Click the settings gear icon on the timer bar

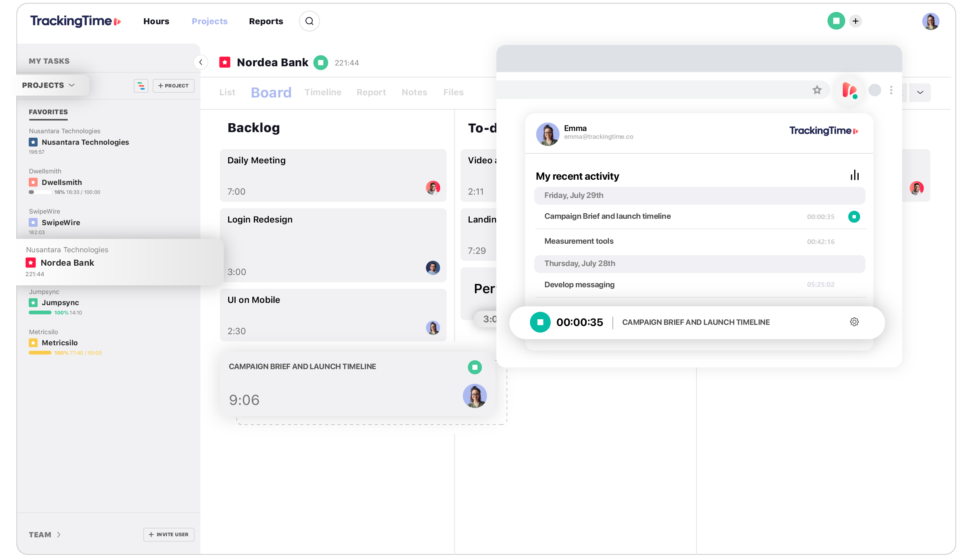[854, 322]
